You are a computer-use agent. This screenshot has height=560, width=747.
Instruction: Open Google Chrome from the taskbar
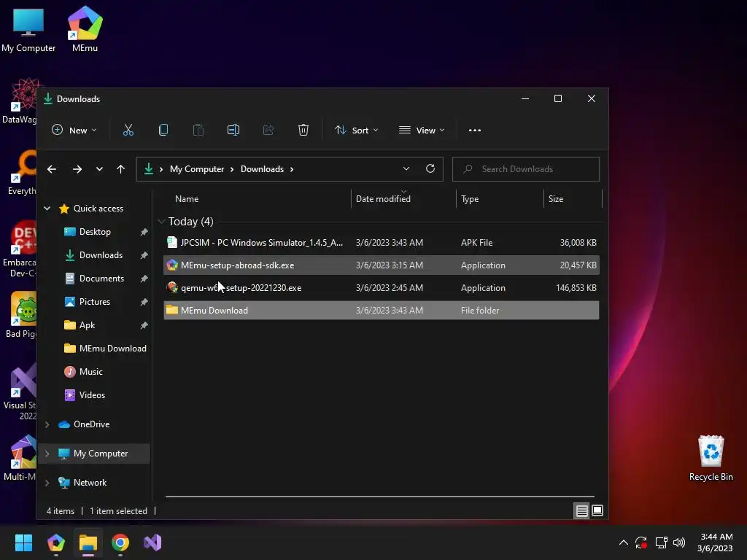[120, 542]
